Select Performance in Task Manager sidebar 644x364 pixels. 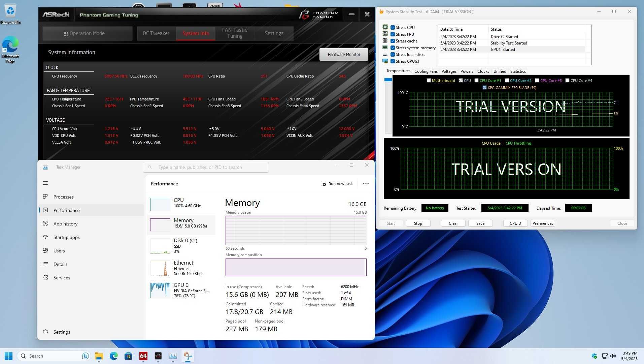(x=91, y=210)
